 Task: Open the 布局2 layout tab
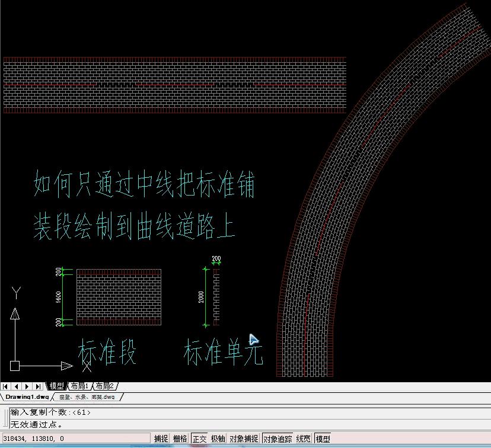(106, 385)
